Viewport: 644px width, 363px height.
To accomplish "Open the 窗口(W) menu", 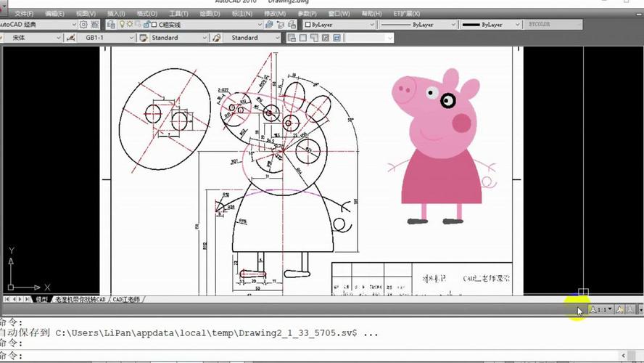I will click(339, 14).
